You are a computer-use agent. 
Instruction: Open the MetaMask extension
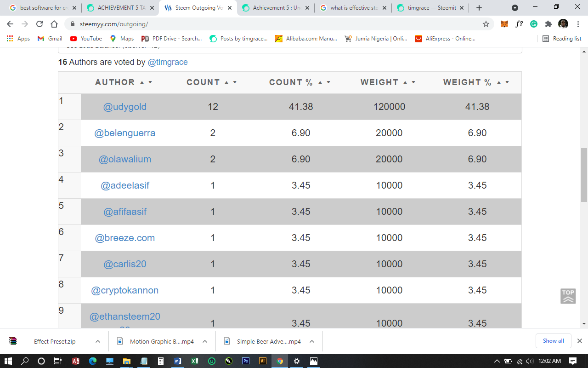[x=504, y=23]
